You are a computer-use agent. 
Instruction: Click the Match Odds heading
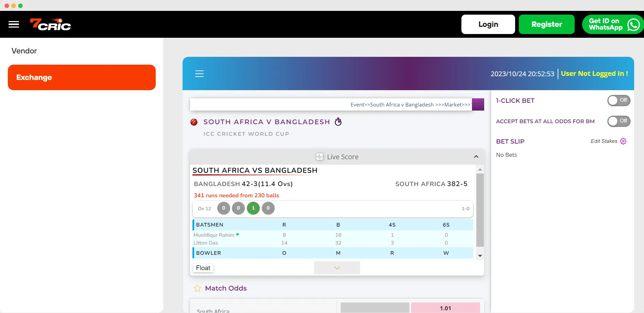(226, 288)
